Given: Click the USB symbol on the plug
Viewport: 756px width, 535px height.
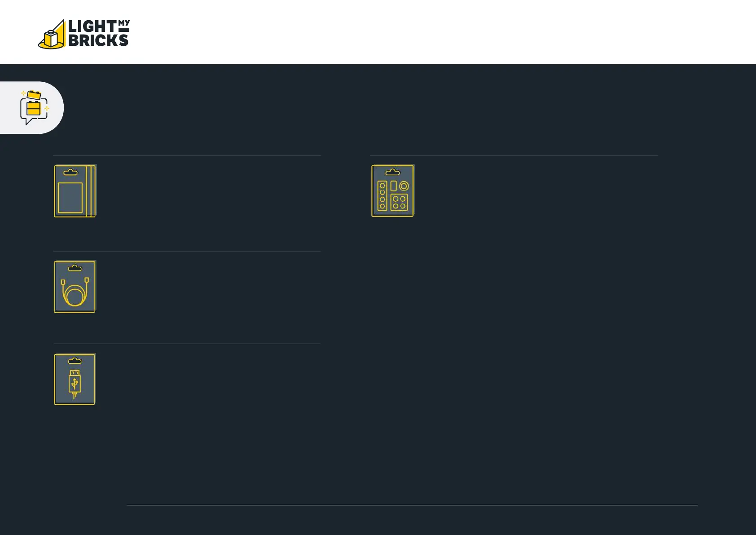Looking at the screenshot, I should click(75, 384).
